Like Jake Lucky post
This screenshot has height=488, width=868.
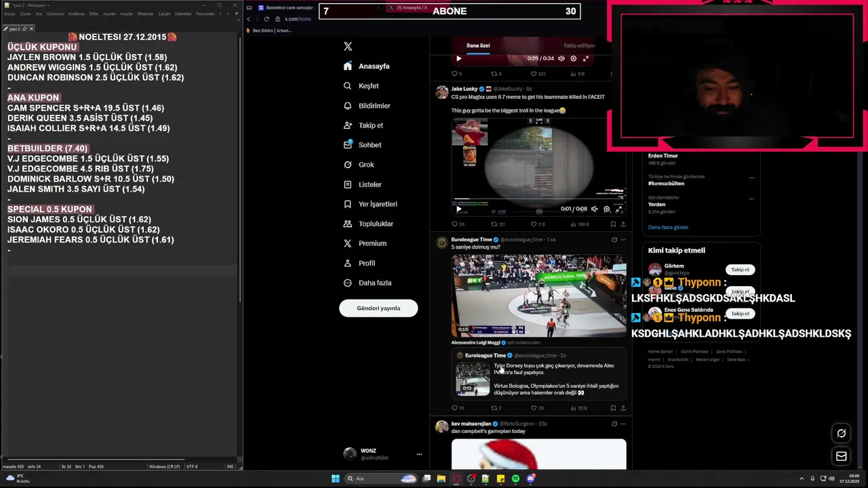pyautogui.click(x=537, y=224)
